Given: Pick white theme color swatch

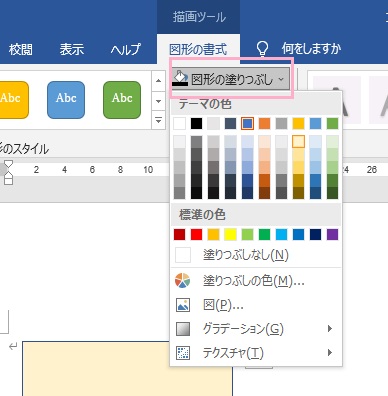Looking at the screenshot, I should (179, 124).
